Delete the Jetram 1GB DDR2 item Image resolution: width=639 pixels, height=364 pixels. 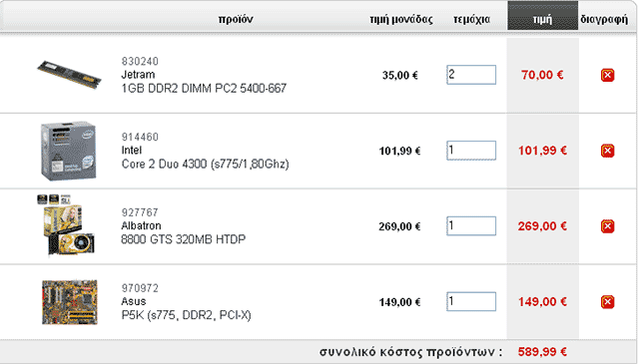(x=607, y=75)
